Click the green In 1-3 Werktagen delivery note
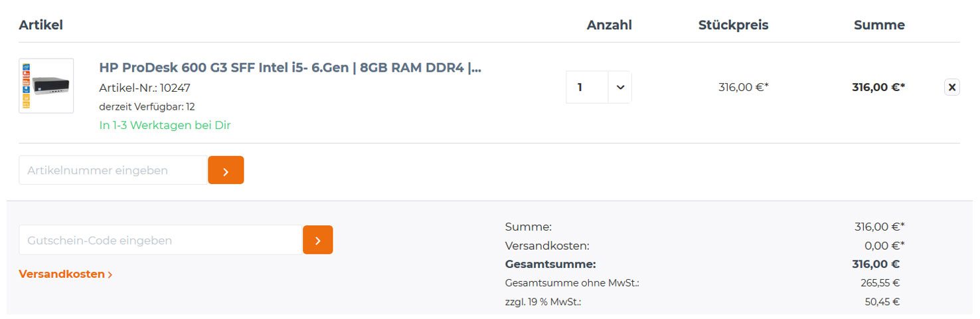The image size is (980, 319). point(165,125)
